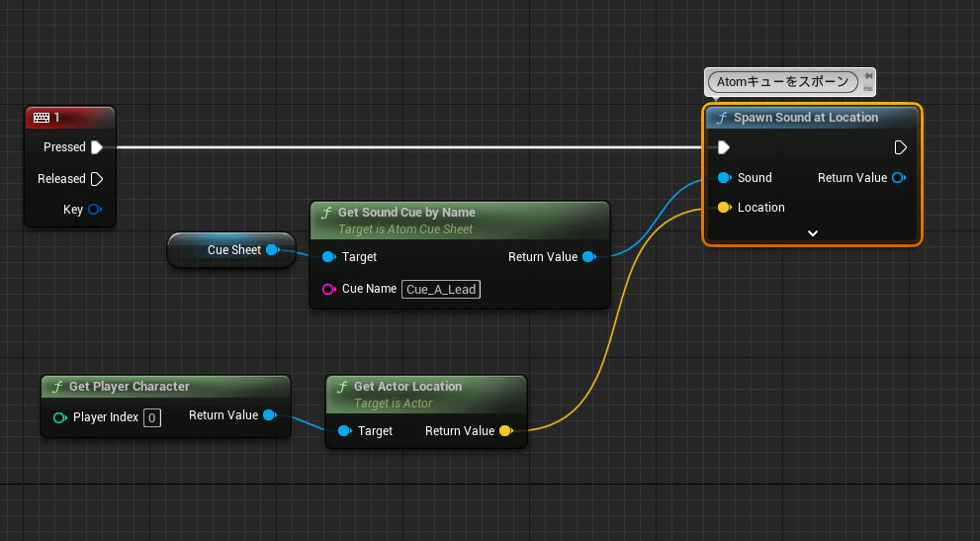
Task: Select the Get Sound Cue by Name node title
Action: pyautogui.click(x=406, y=213)
